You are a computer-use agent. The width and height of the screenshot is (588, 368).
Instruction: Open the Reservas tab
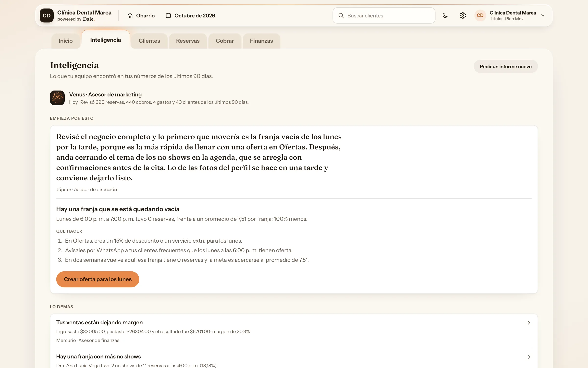pyautogui.click(x=188, y=41)
